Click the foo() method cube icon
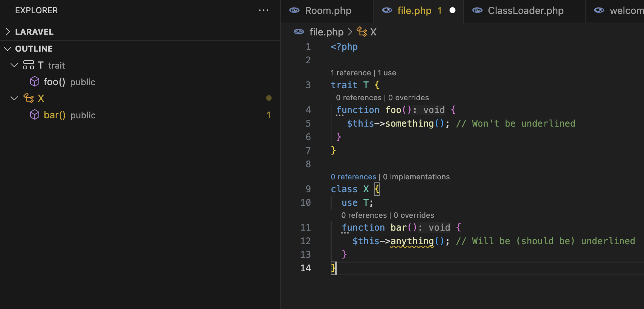The image size is (644, 309). coord(35,82)
